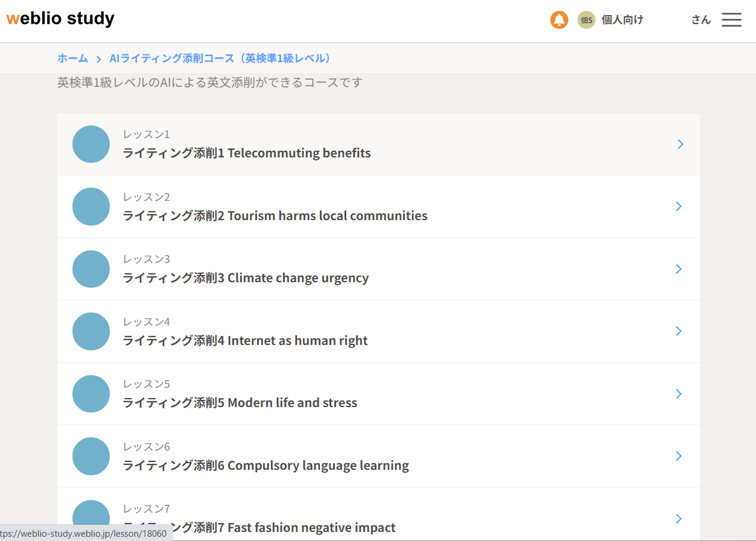Click the circle icon for レッスン5
Image resolution: width=756 pixels, height=541 pixels.
[91, 394]
